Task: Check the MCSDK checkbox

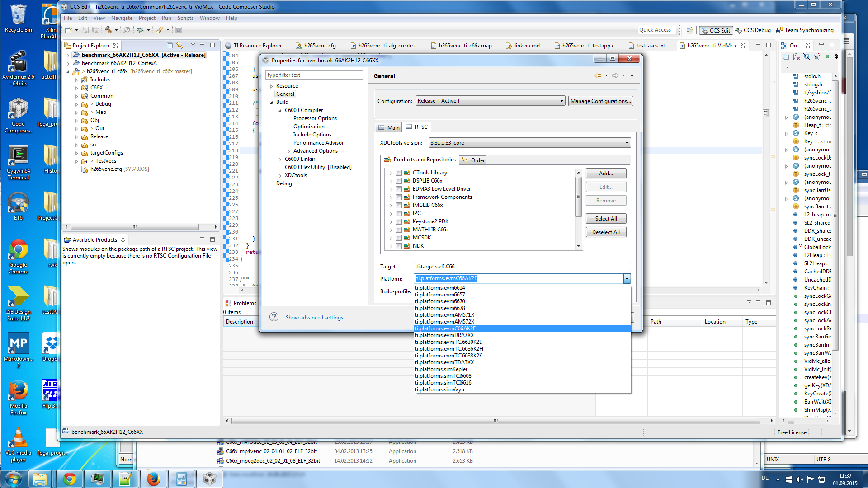Action: pyautogui.click(x=399, y=238)
